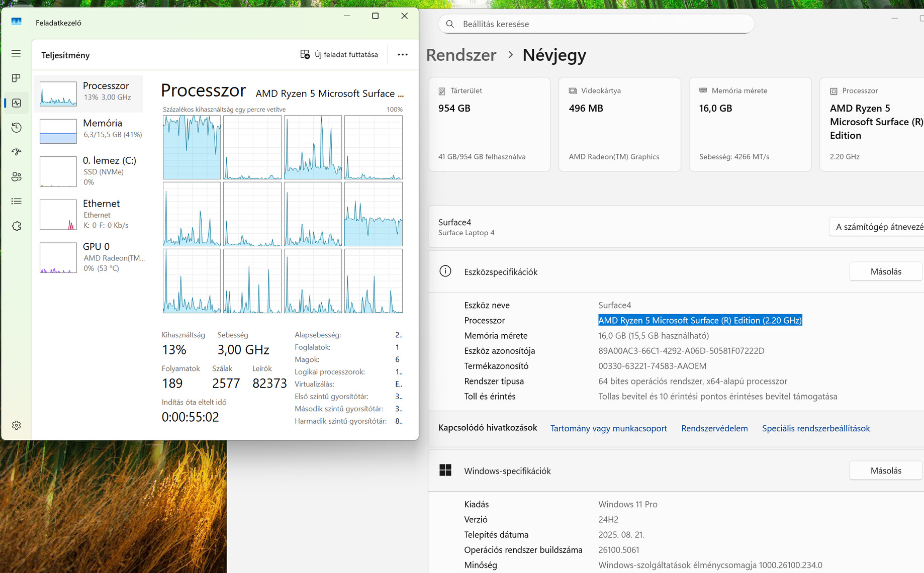The image size is (924, 573).
Task: Open the Startup apps icon in sidebar
Action: tap(16, 152)
